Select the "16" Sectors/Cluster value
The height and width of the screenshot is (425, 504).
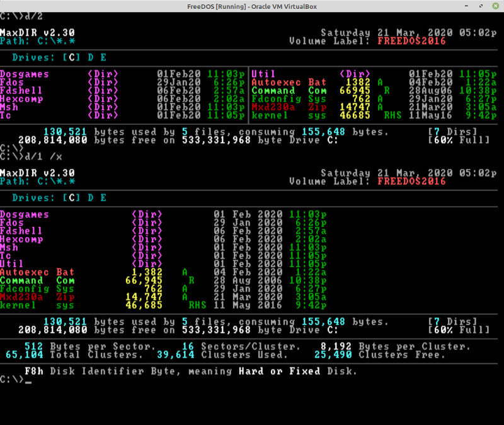(188, 347)
